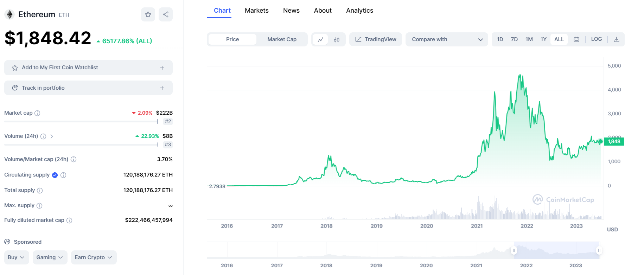Screen dimensions: 644x275
Task: Select 1M time range
Action: 529,39
